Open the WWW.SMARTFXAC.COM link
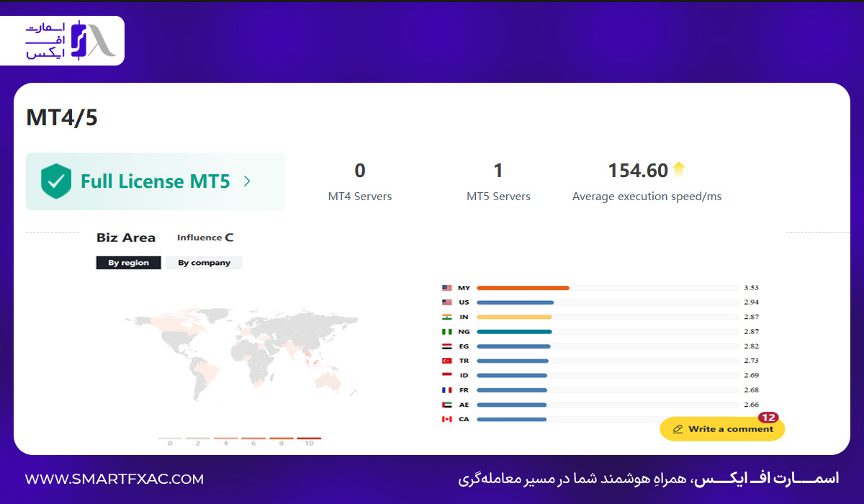 coord(114,479)
